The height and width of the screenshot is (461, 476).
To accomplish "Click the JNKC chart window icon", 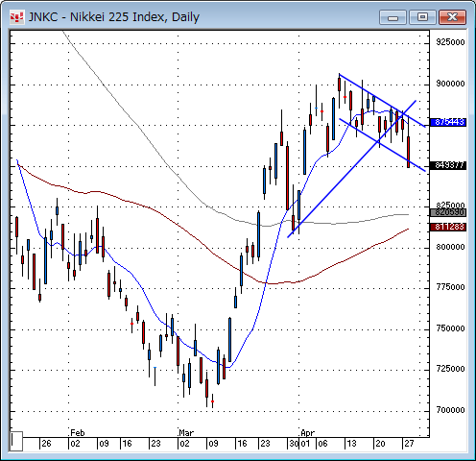I will pos(16,17).
